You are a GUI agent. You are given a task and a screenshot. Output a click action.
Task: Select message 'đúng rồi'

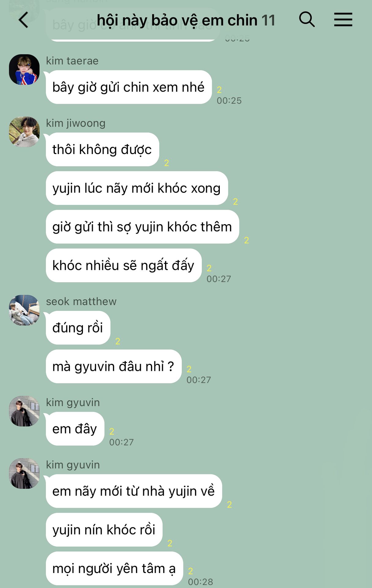pyautogui.click(x=78, y=328)
